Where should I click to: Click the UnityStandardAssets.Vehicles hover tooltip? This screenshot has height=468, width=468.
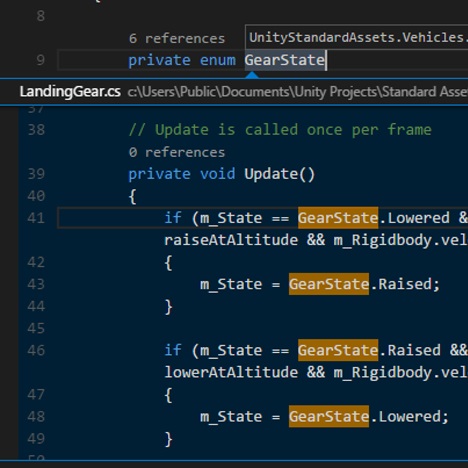pos(357,37)
